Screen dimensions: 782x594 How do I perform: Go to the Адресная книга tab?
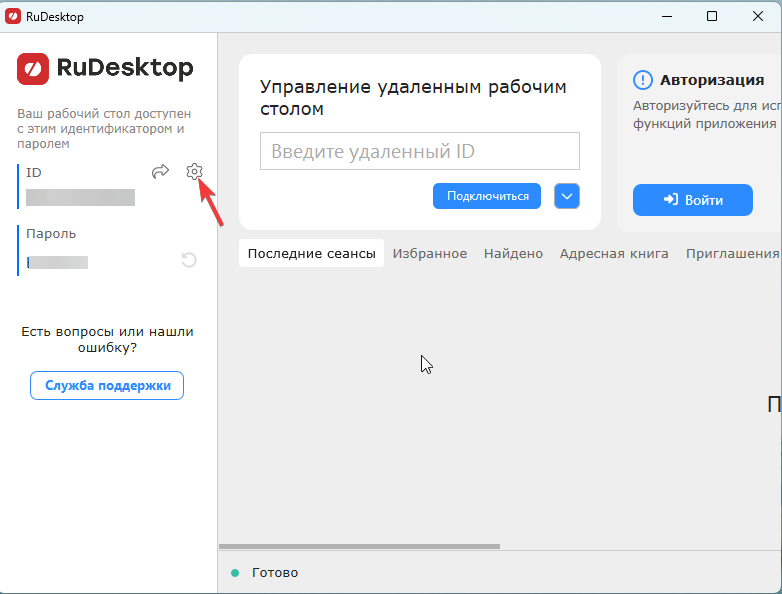[x=613, y=253]
